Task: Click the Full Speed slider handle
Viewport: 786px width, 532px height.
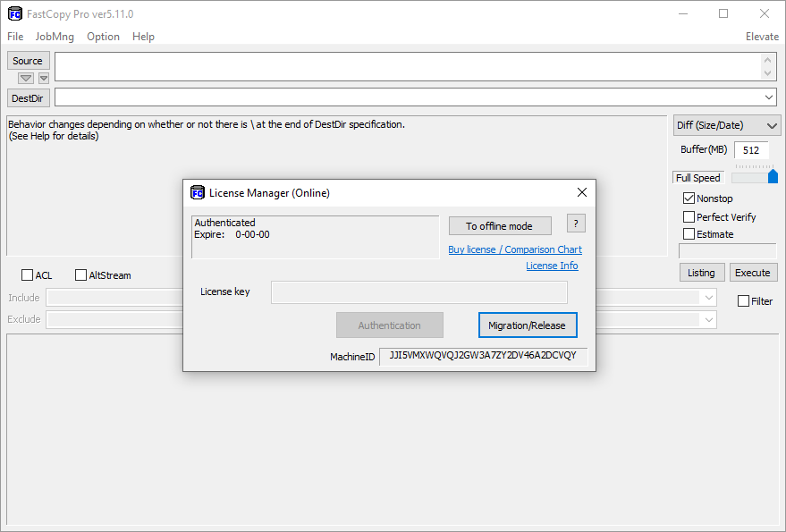Action: point(773,176)
